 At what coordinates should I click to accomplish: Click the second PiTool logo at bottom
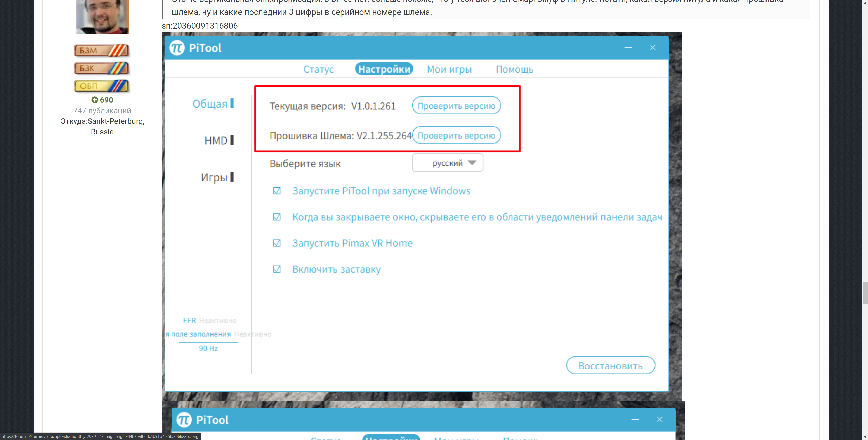point(184,420)
